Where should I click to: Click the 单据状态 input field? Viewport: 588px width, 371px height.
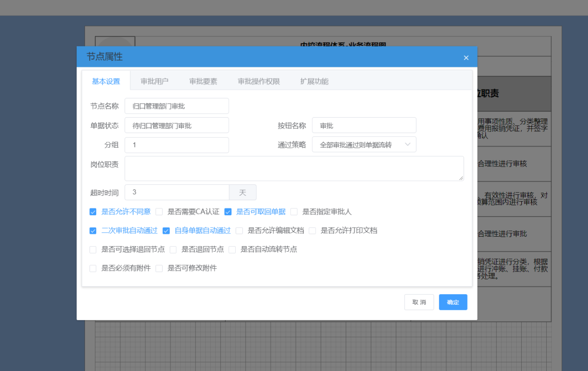click(x=177, y=125)
